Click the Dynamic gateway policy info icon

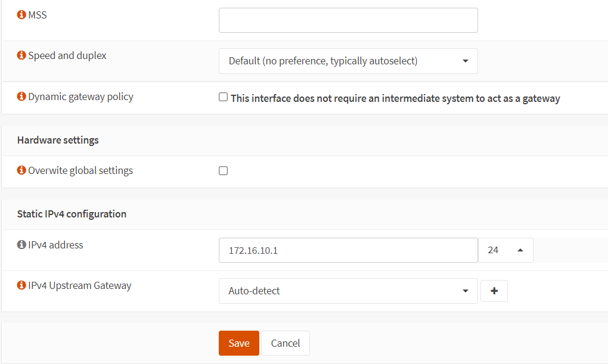coord(21,97)
